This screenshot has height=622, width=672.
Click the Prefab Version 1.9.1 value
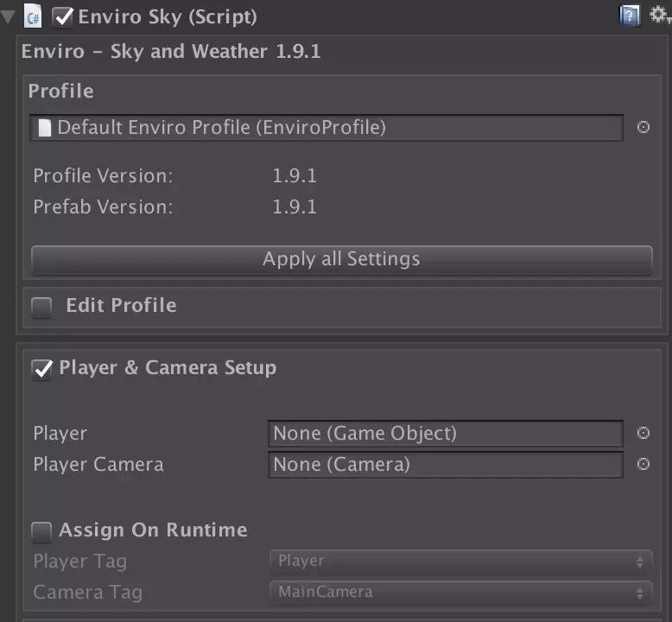[x=295, y=207]
